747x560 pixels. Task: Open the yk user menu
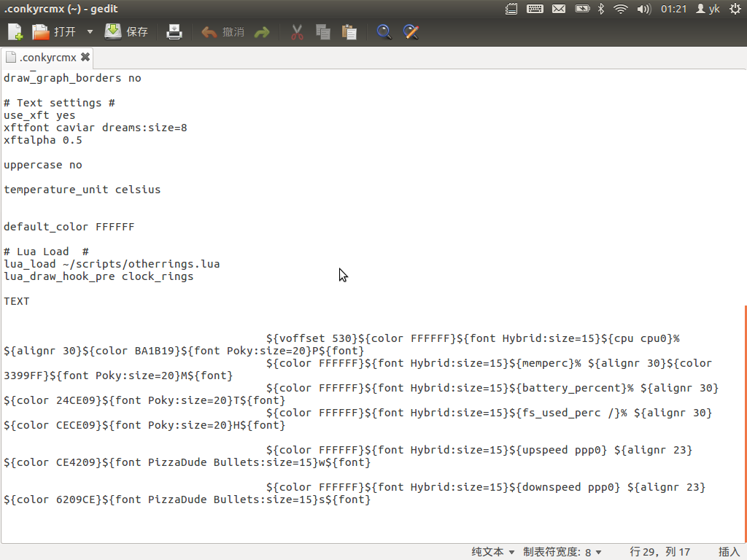708,9
